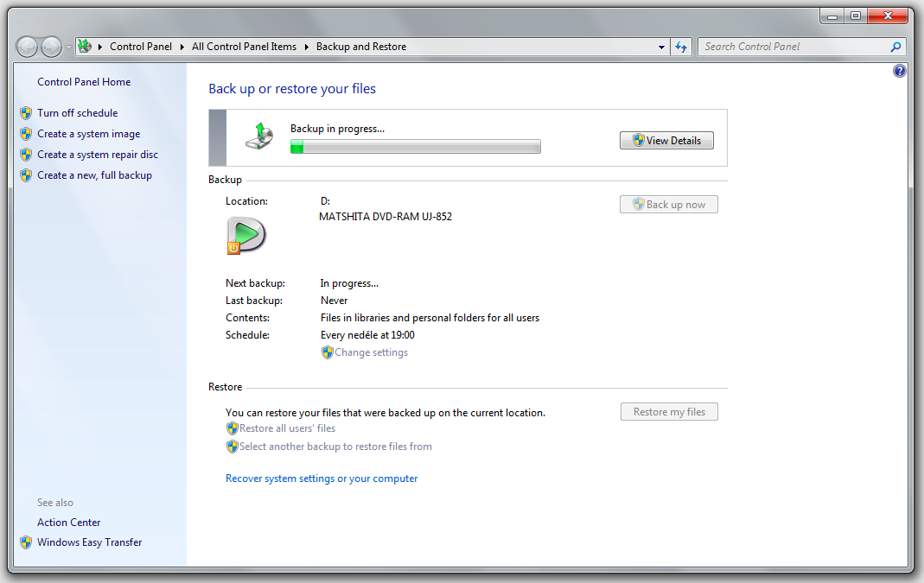
Task: Maximize the Backup and Restore window
Action: tap(855, 16)
